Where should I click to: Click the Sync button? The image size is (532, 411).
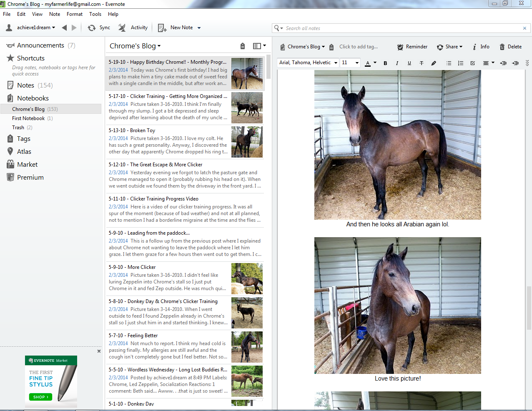(x=99, y=28)
